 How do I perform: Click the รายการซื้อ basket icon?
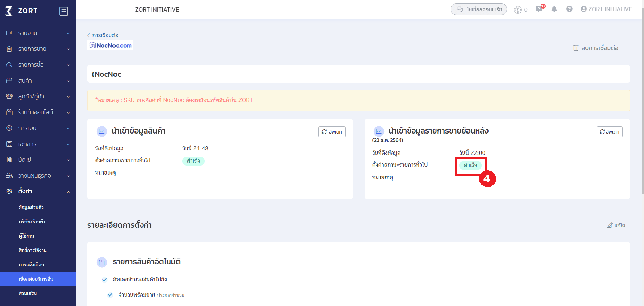(x=9, y=65)
